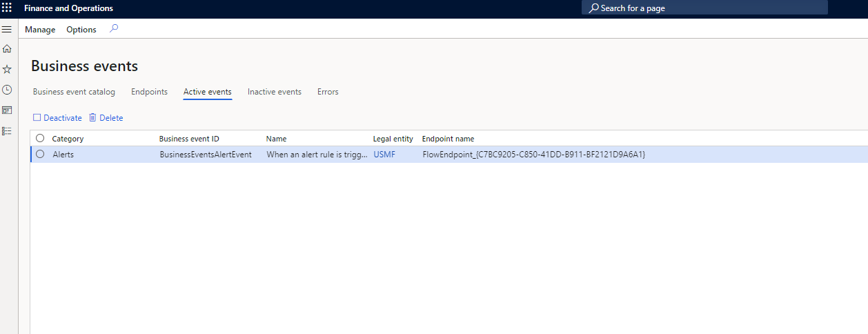Expand the hamburger navigation pane

coord(7,30)
